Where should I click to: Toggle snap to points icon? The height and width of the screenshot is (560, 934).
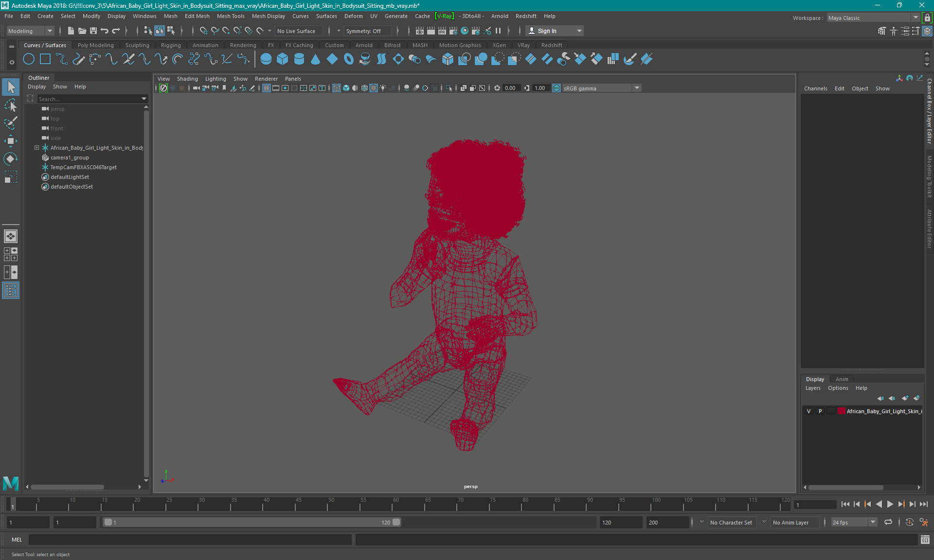tap(226, 31)
